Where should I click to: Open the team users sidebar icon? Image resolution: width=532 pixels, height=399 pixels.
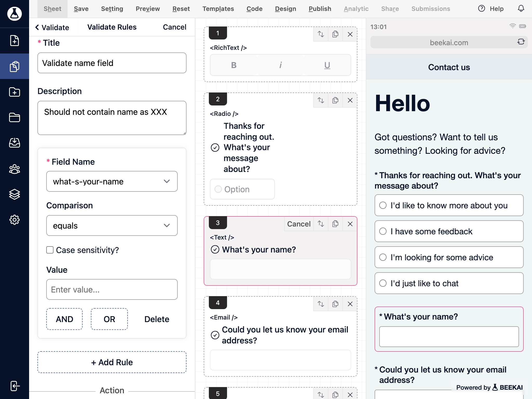click(x=15, y=169)
